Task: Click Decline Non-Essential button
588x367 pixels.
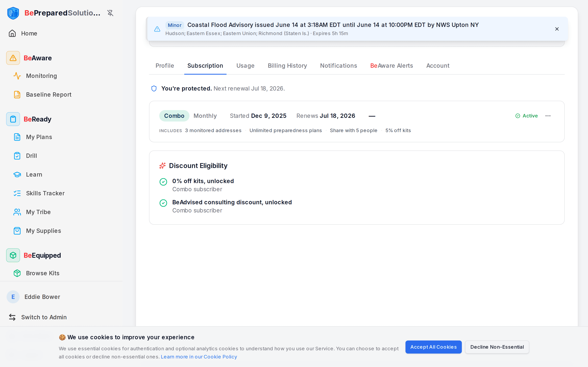Action: [x=497, y=347]
